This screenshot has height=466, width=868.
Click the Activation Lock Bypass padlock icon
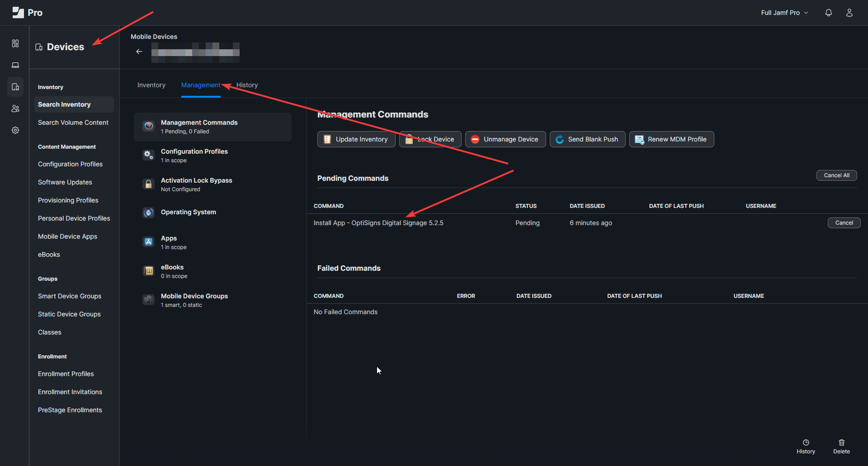pyautogui.click(x=148, y=184)
